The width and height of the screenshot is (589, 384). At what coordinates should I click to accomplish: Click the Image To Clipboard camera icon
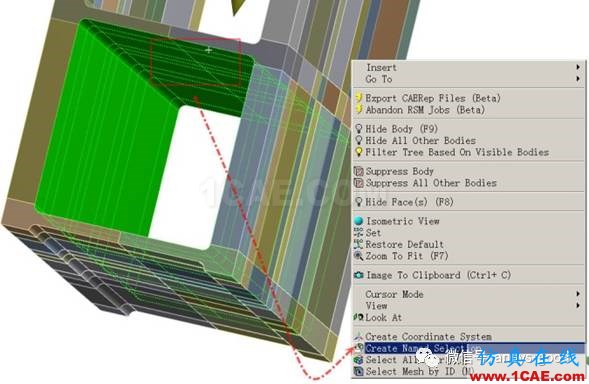359,275
